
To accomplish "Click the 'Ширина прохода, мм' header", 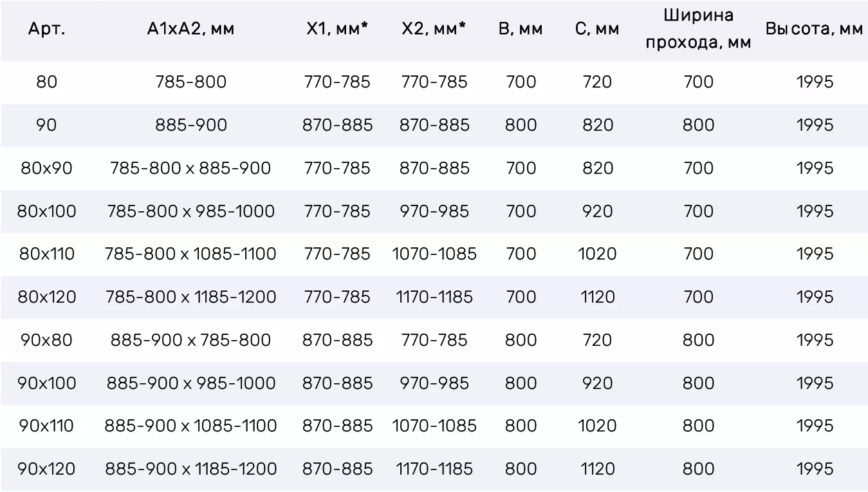I will [698, 30].
